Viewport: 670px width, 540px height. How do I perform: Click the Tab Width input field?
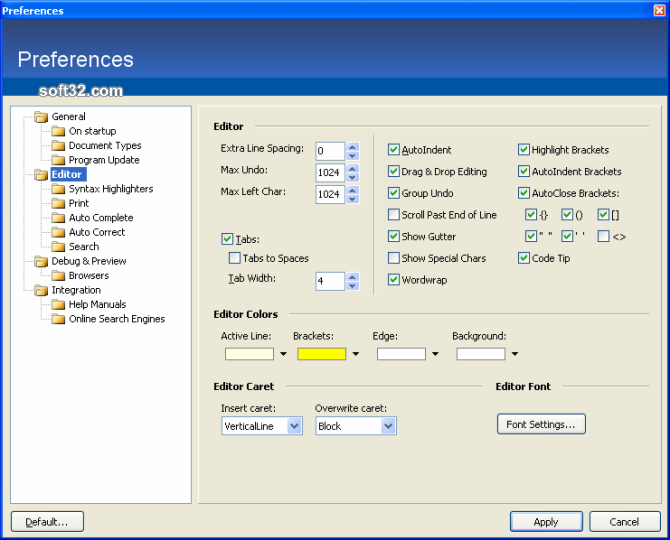click(x=330, y=281)
